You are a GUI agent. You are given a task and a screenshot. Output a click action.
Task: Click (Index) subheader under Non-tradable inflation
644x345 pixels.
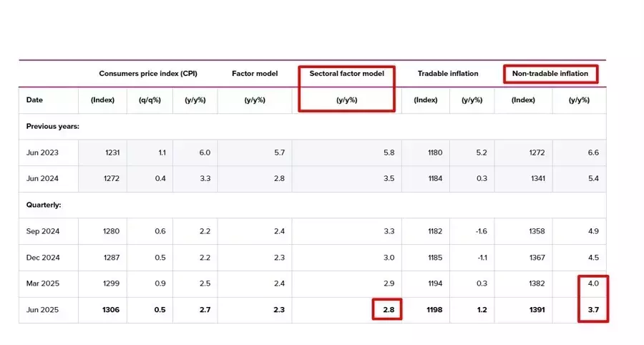[523, 99]
